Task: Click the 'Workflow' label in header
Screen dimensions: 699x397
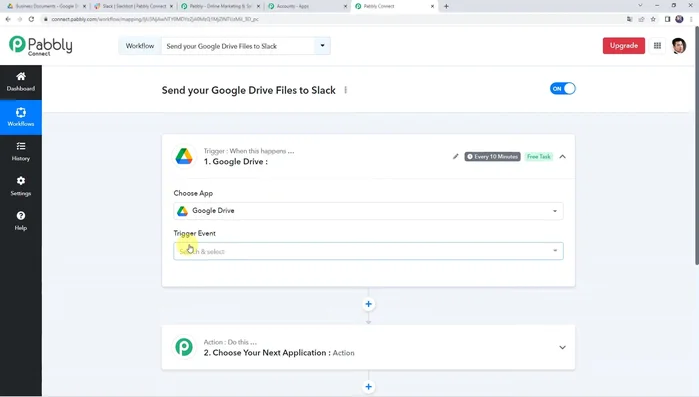Action: pos(140,46)
